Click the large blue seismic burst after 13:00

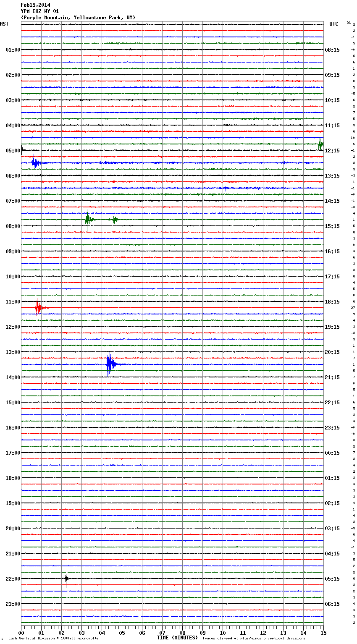click(x=109, y=364)
